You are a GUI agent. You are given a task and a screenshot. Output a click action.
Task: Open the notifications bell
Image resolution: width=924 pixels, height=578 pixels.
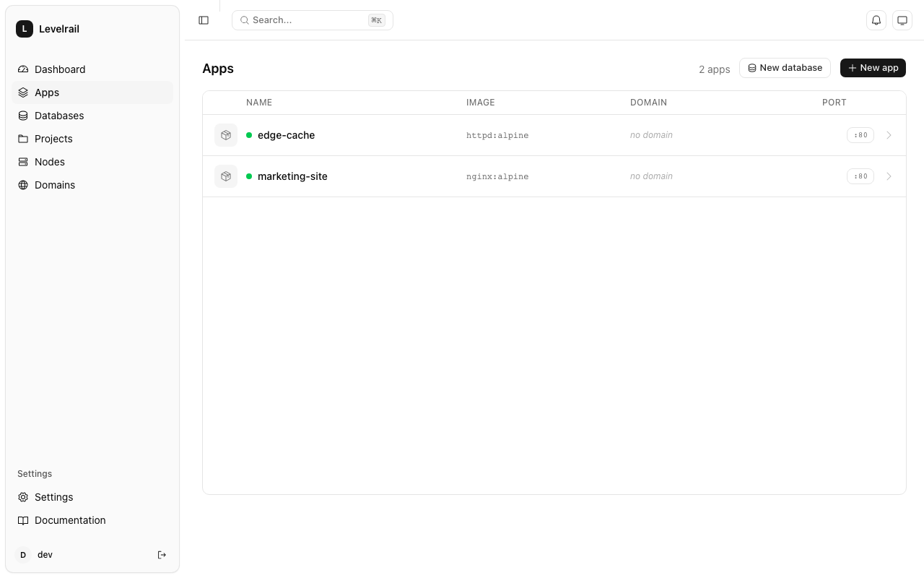(x=876, y=20)
